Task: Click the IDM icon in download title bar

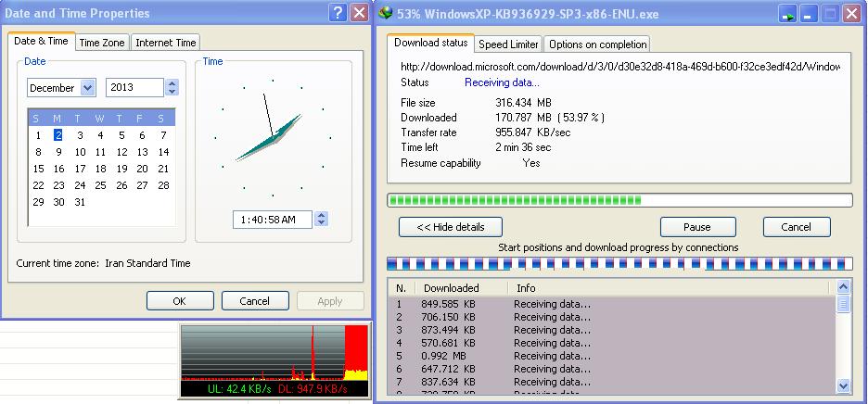Action: tap(386, 13)
